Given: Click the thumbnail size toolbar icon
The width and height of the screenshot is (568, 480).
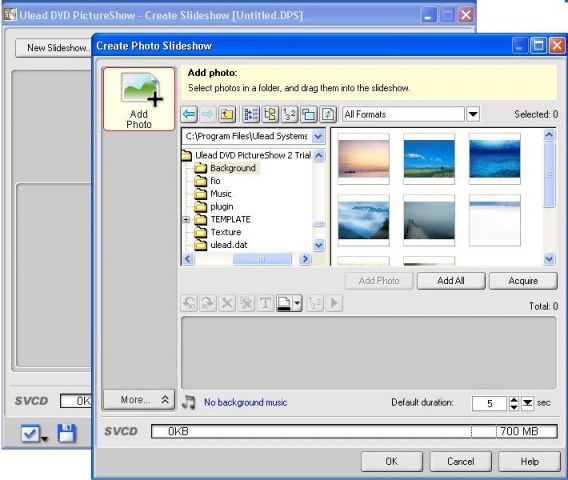Looking at the screenshot, I should point(309,114).
